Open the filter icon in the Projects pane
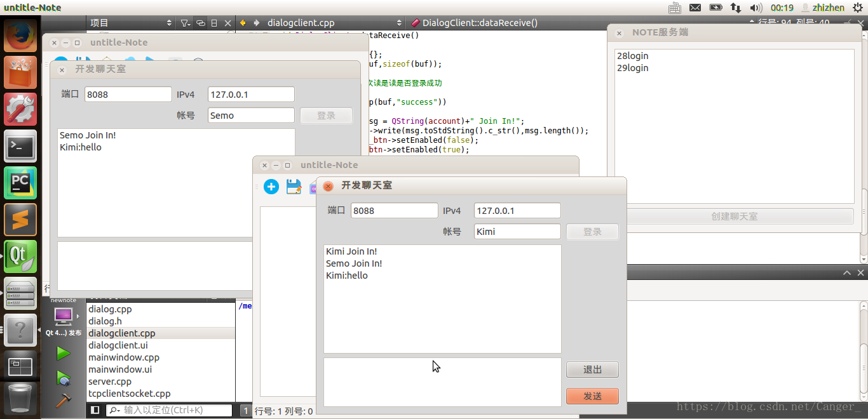Image resolution: width=868 pixels, height=419 pixels. pos(184,22)
